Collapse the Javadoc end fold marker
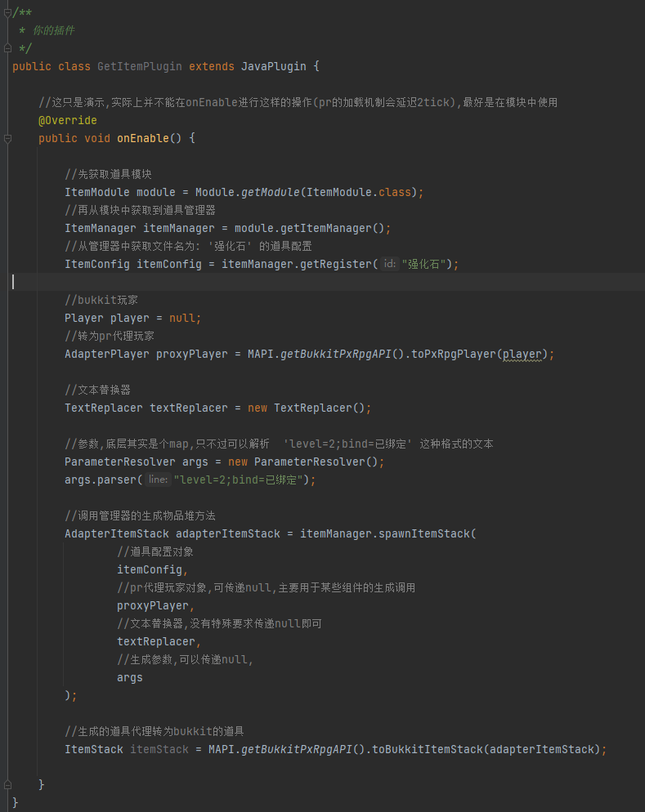645x812 pixels. [7, 49]
